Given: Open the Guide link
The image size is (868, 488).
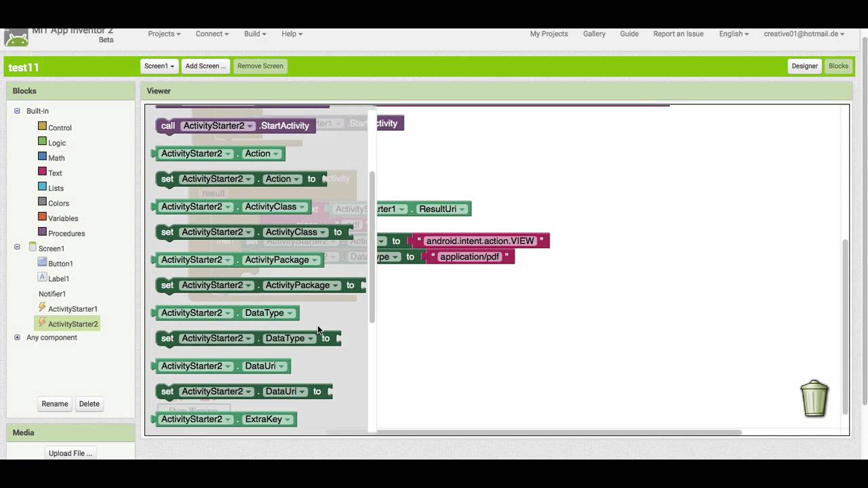Looking at the screenshot, I should click(629, 34).
